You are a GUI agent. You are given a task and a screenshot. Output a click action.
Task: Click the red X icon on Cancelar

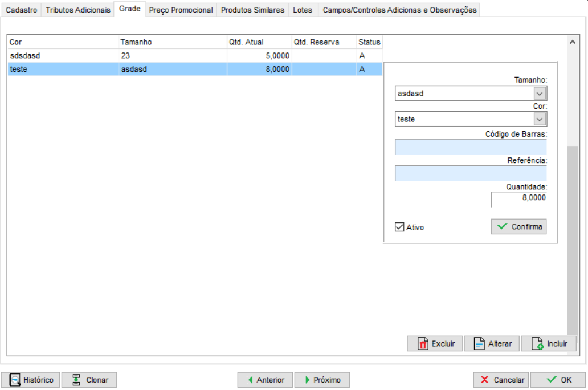(484, 380)
